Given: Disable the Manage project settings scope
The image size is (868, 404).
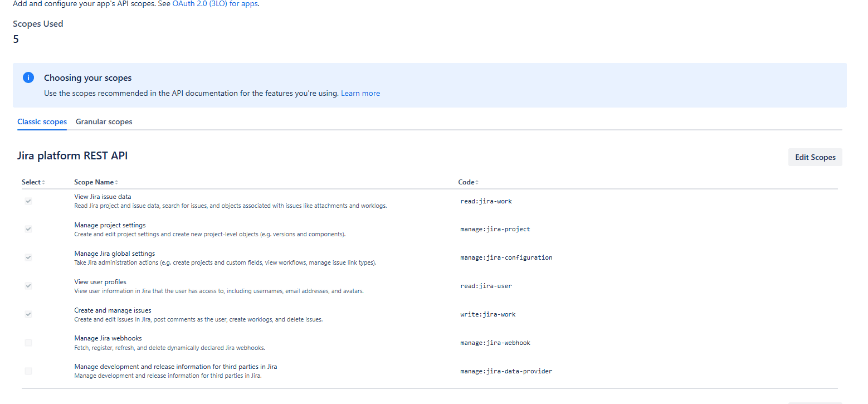Looking at the screenshot, I should click(x=28, y=228).
